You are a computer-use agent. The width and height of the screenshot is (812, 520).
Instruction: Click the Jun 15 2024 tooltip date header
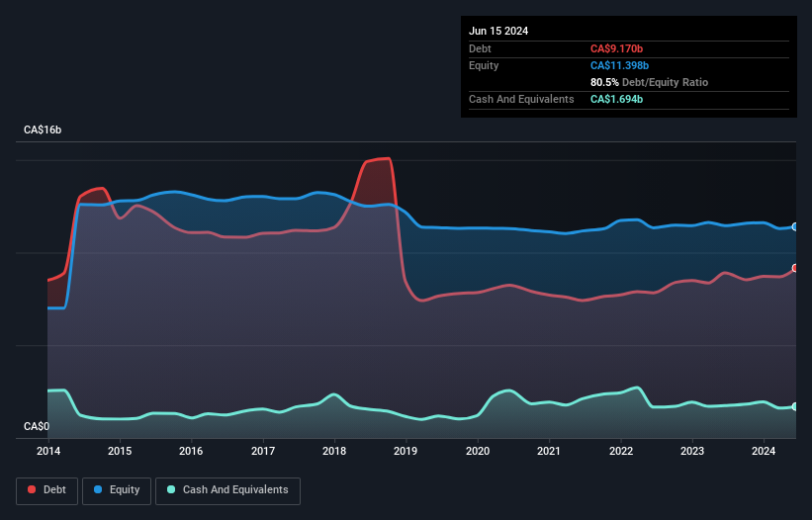pos(498,31)
